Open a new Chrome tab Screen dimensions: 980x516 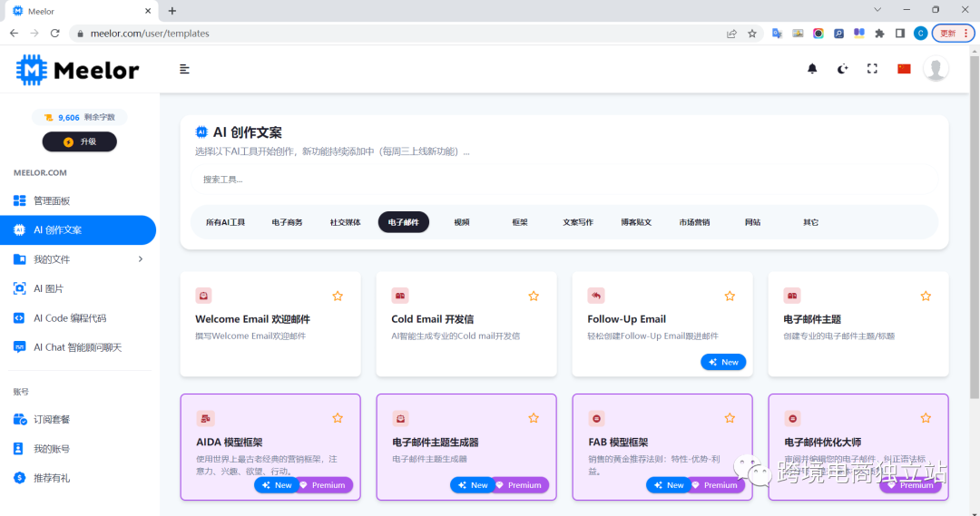click(x=172, y=11)
